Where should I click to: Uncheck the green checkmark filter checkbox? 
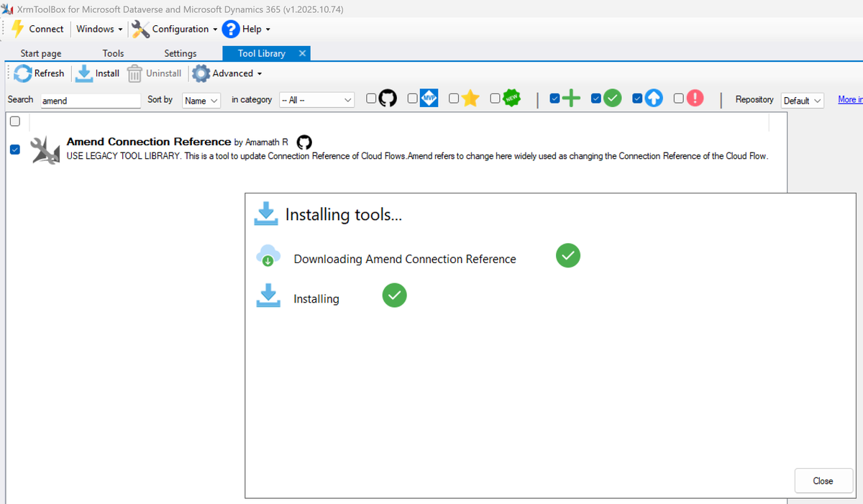pyautogui.click(x=596, y=98)
